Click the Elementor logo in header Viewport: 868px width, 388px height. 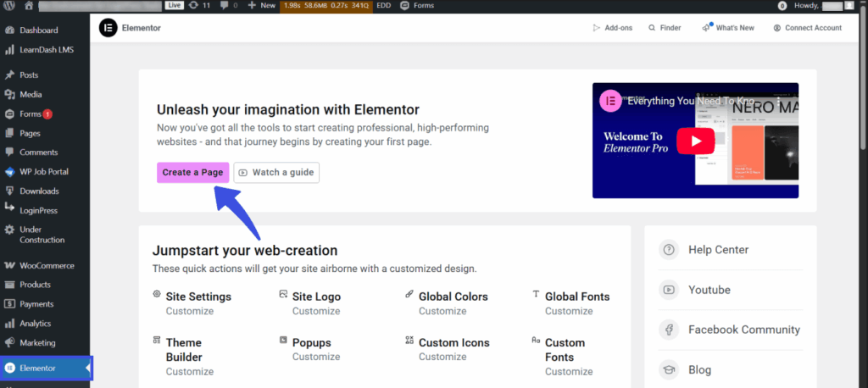click(108, 28)
